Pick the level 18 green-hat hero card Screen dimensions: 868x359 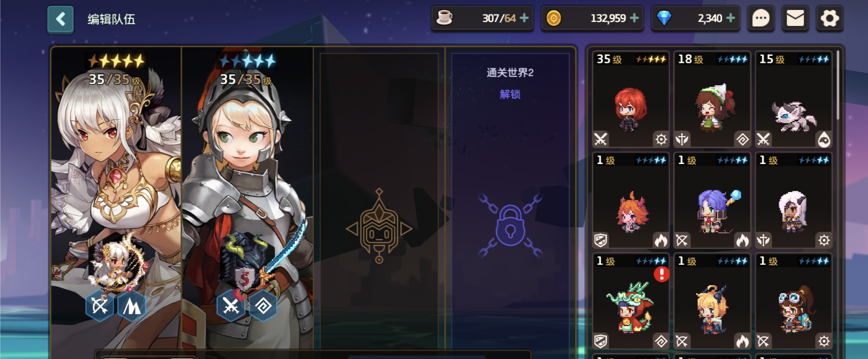[x=712, y=99]
